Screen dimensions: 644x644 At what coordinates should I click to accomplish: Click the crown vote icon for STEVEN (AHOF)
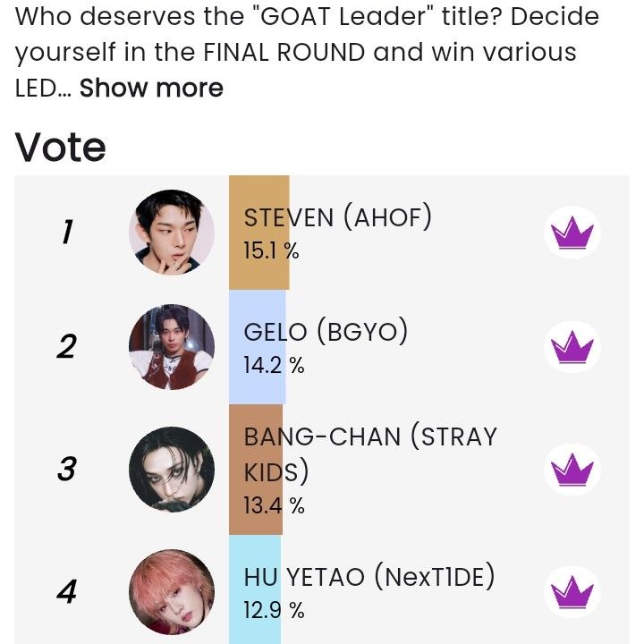[x=572, y=233]
